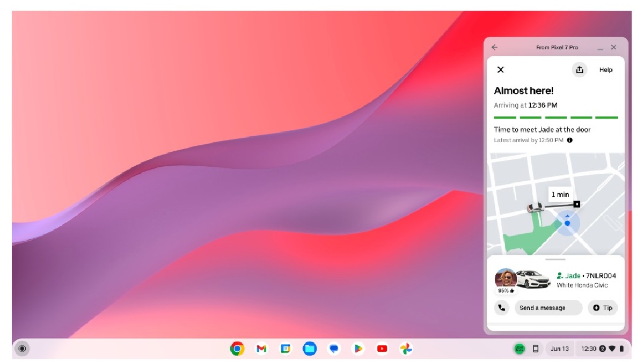Tap the 1 min ETA marker on the map
The width and height of the screenshot is (644, 362).
click(561, 194)
